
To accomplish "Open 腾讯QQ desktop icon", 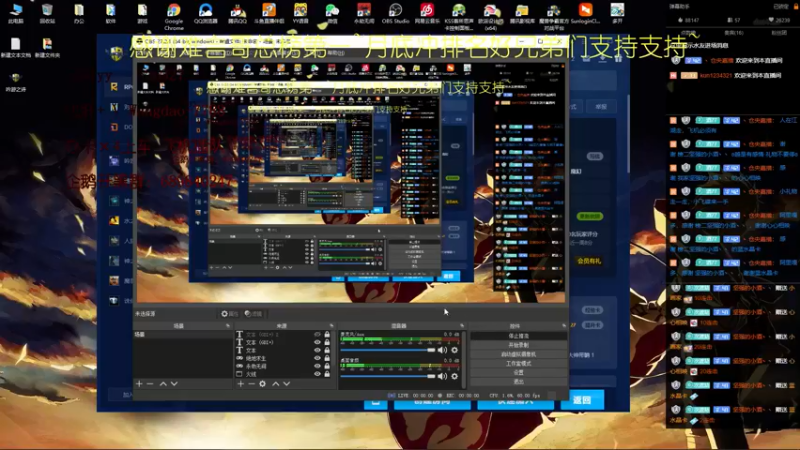I will pyautogui.click(x=237, y=14).
